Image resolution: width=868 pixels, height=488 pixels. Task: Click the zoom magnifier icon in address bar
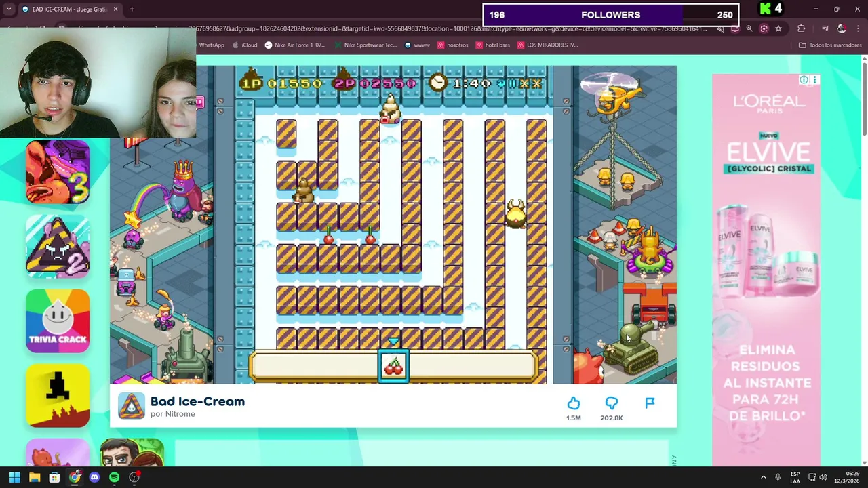click(x=749, y=28)
